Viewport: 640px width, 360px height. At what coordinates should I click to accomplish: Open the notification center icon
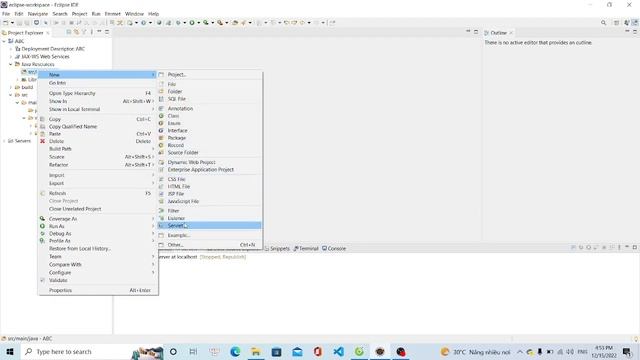(627, 352)
